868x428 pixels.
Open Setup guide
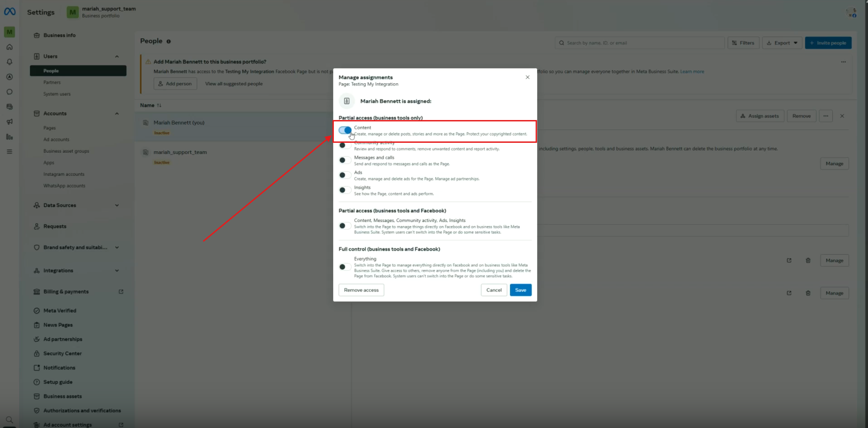[x=58, y=382]
